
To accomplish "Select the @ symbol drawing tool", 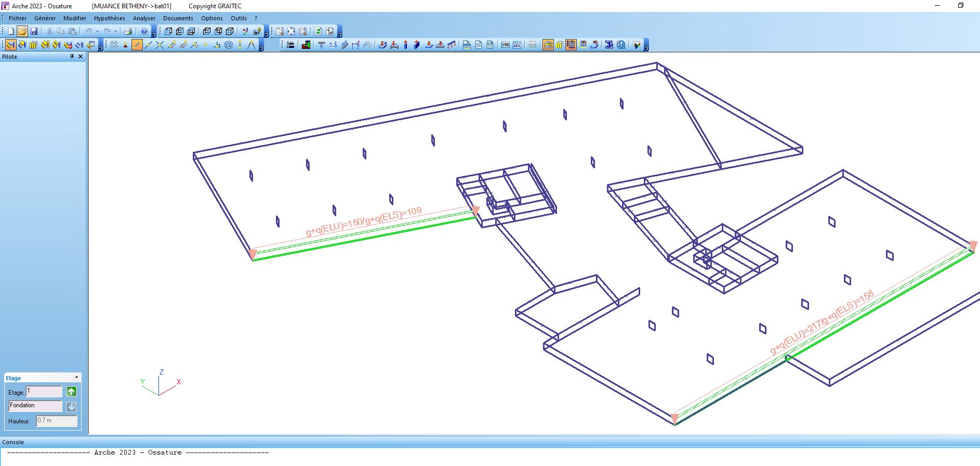I will click(229, 45).
